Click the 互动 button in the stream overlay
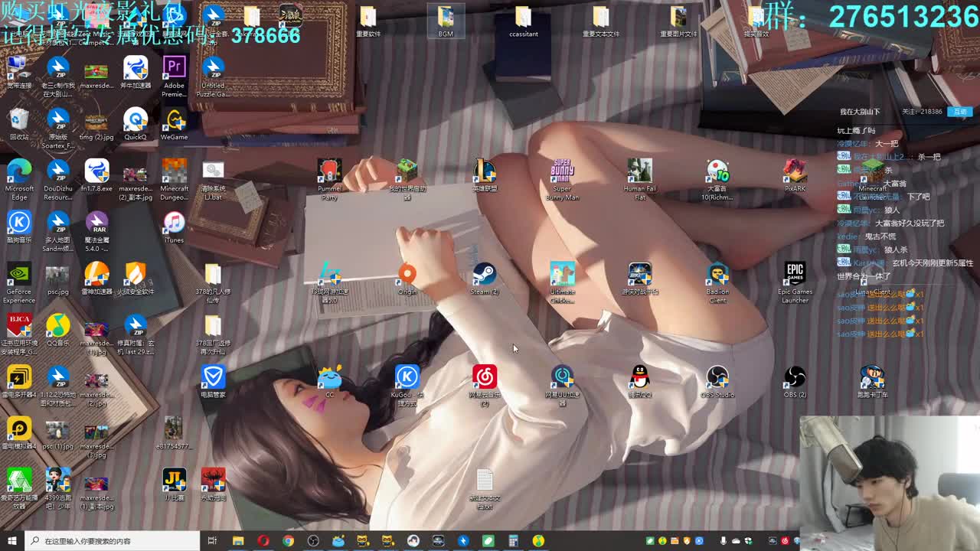980x551 pixels. coord(960,112)
